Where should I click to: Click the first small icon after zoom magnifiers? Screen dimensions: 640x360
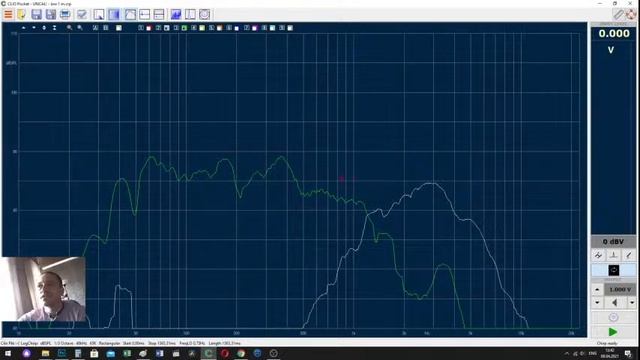click(95, 28)
